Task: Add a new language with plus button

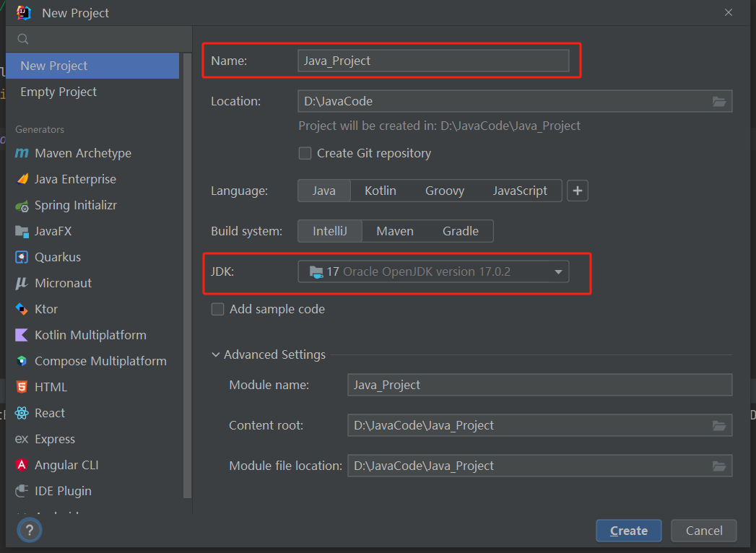Action: (578, 191)
